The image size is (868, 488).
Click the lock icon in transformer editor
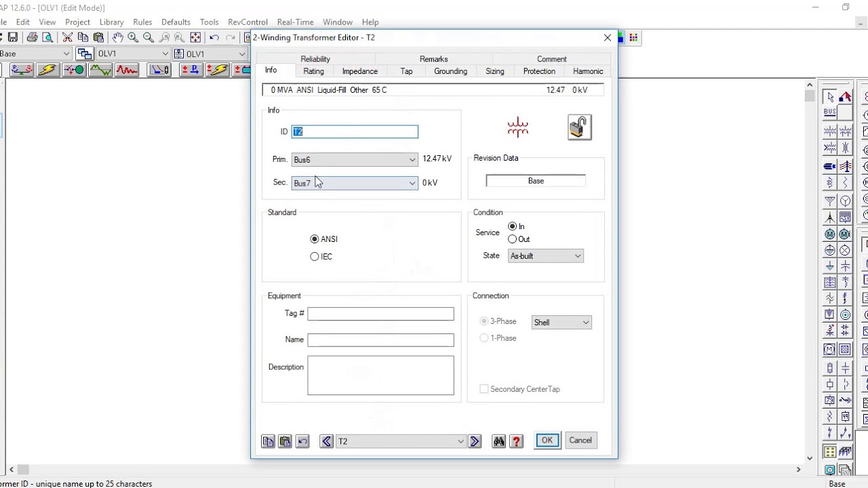coord(580,127)
